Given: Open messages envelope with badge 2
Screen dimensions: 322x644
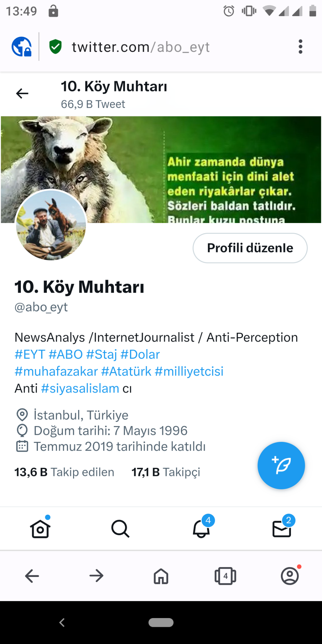Looking at the screenshot, I should (x=282, y=528).
